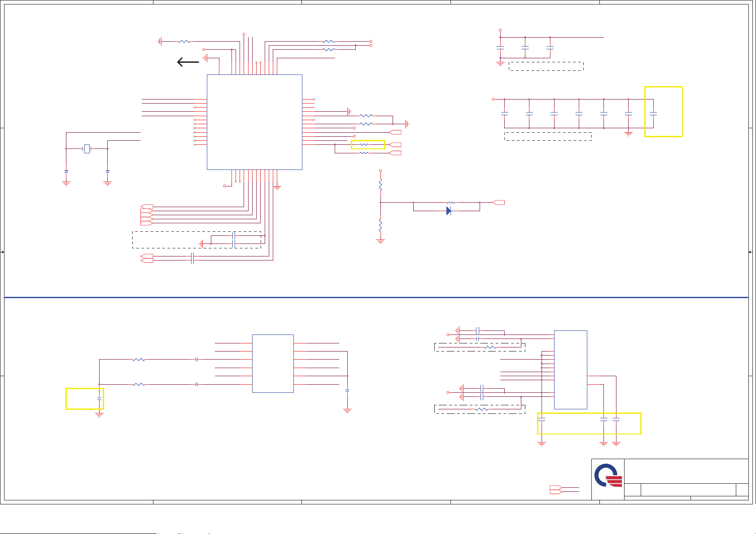Select the power node left of the seven-capacitor row
This screenshot has width=756, height=534.
pos(493,99)
